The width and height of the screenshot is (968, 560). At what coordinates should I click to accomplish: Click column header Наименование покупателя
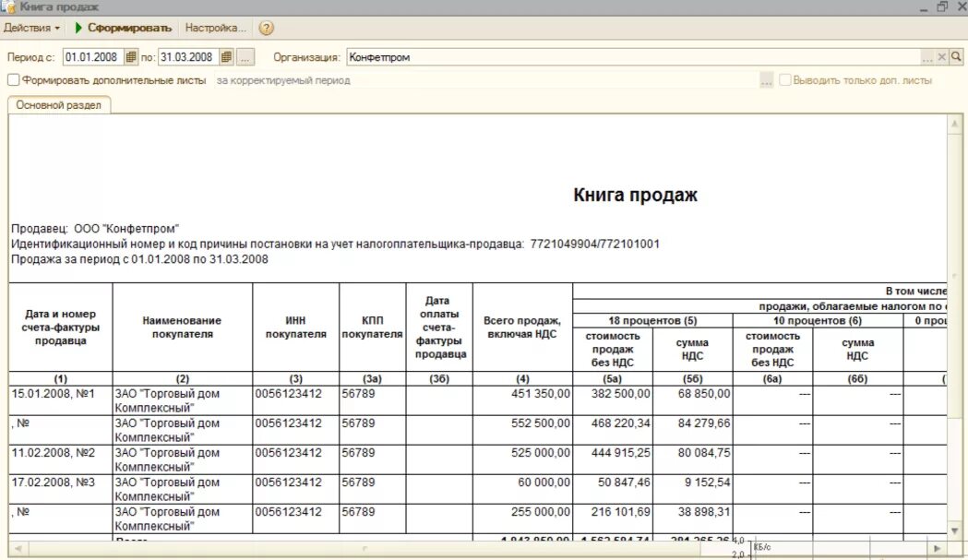[x=182, y=328]
